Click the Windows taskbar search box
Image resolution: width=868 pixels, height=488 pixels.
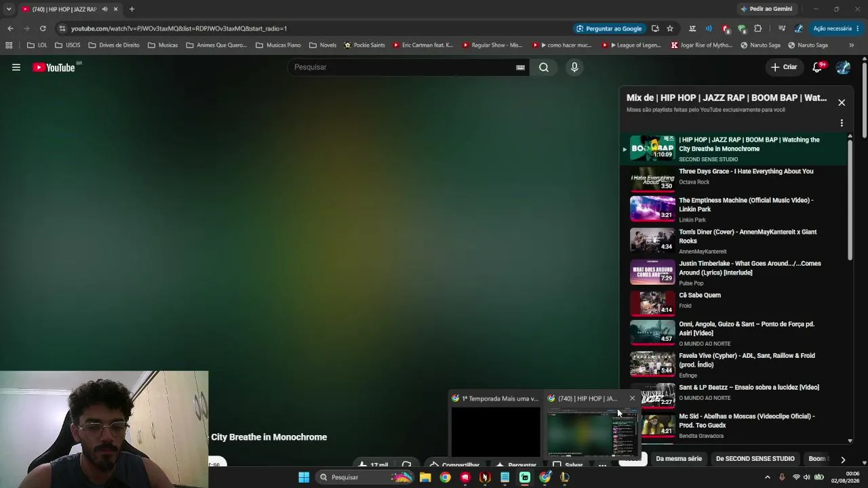(365, 477)
